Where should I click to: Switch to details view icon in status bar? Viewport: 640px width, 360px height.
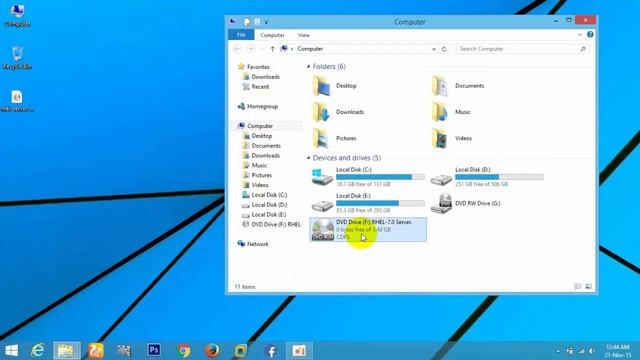(578, 287)
